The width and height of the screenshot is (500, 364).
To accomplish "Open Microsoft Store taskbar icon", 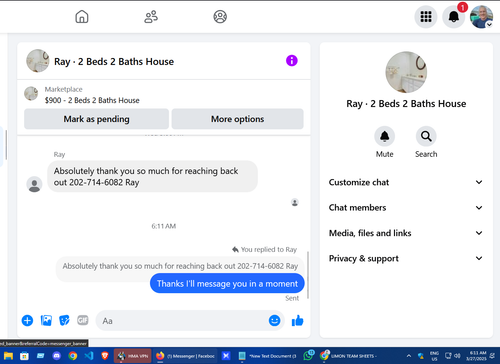I will (24, 356).
